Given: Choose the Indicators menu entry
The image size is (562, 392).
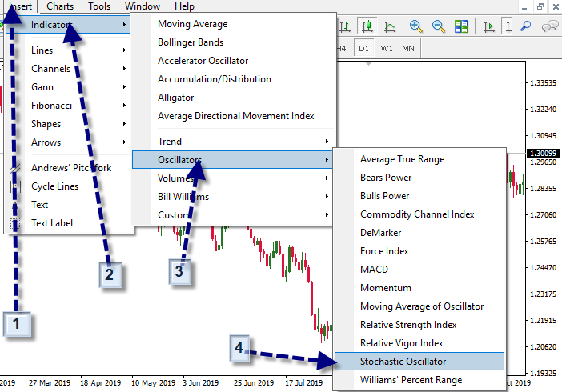Looking at the screenshot, I should pos(67,25).
